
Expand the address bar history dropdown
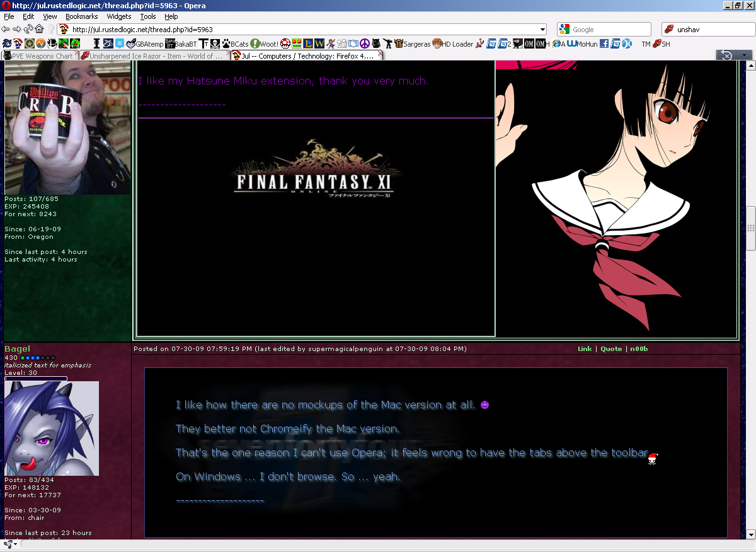pos(542,30)
